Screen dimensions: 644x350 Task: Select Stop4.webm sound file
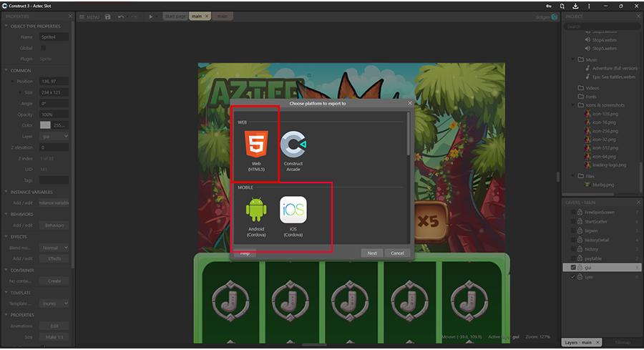pyautogui.click(x=604, y=40)
